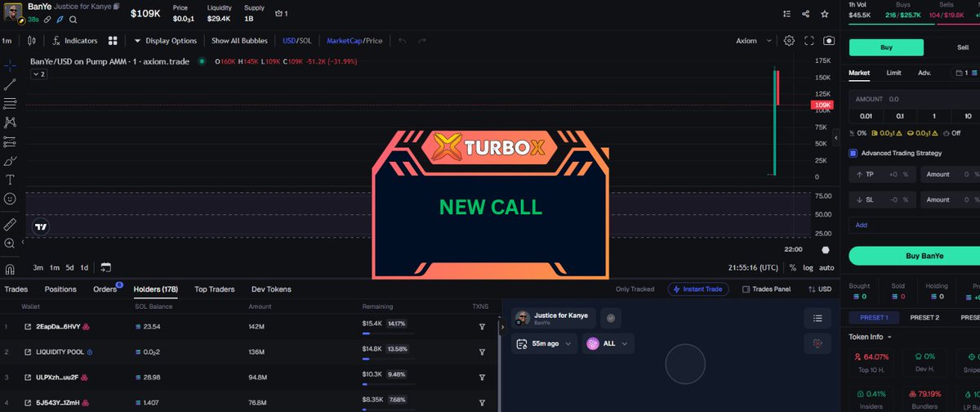Image resolution: width=980 pixels, height=412 pixels.
Task: Switch chart between USD/SOL
Action: (x=296, y=40)
